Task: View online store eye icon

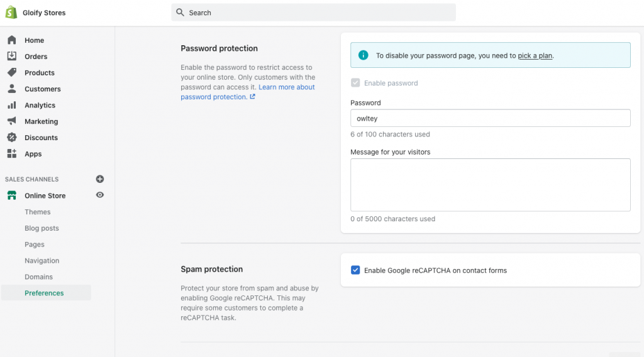Action: pyautogui.click(x=100, y=195)
